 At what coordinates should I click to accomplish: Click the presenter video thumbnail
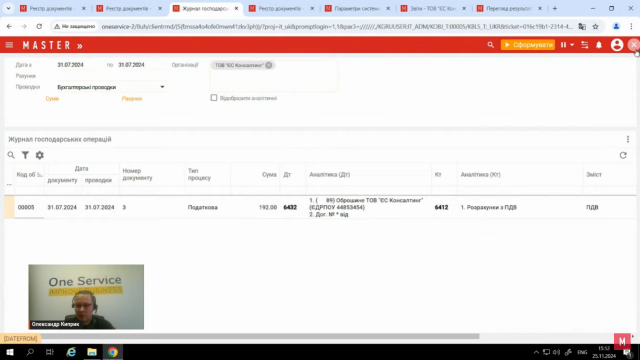pyautogui.click(x=86, y=297)
